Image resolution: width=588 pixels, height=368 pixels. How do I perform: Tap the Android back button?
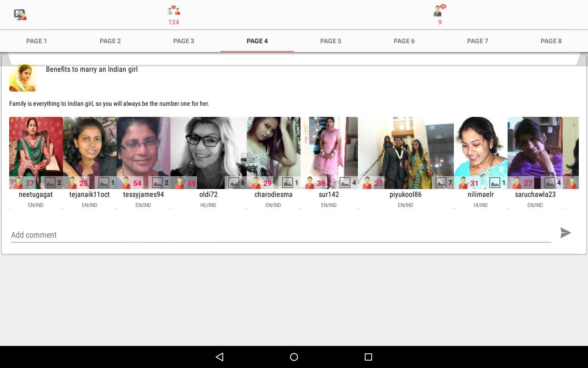pos(220,356)
